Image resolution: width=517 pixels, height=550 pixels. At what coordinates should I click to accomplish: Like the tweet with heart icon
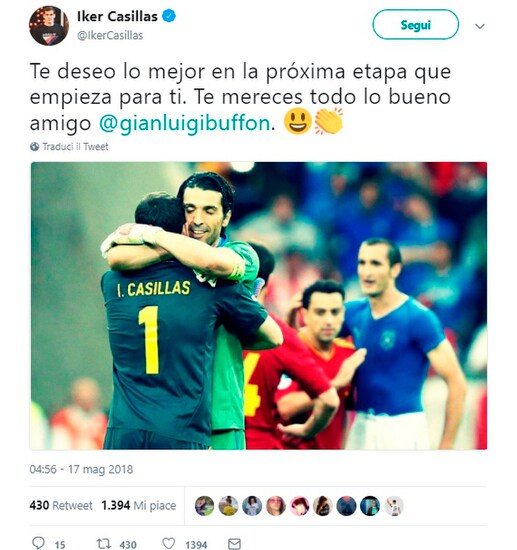click(x=169, y=543)
